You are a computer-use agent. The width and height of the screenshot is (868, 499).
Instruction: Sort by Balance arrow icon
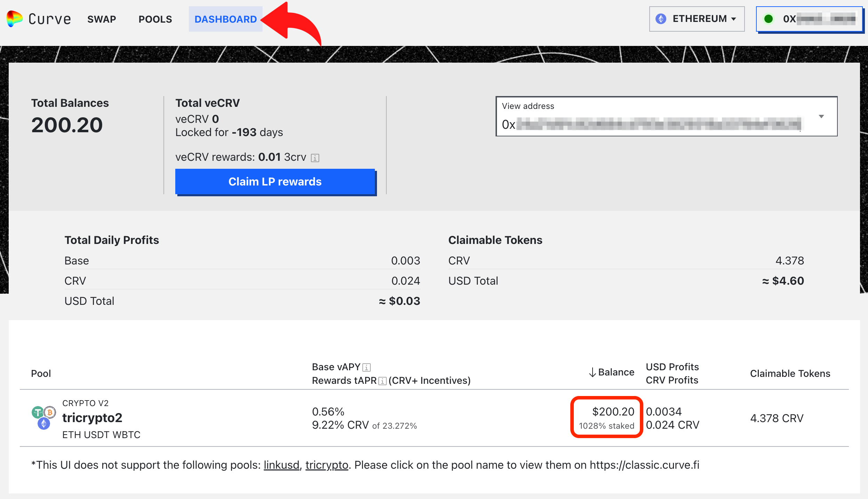(592, 372)
